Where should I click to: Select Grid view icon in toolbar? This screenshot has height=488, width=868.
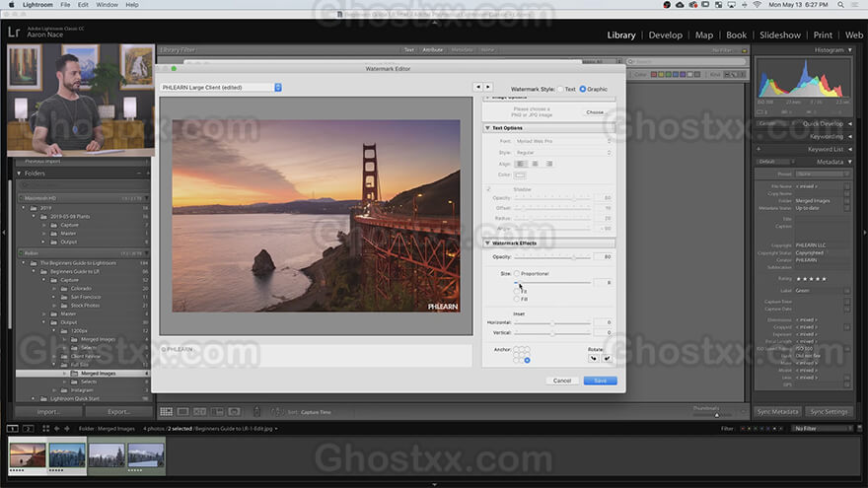[166, 412]
